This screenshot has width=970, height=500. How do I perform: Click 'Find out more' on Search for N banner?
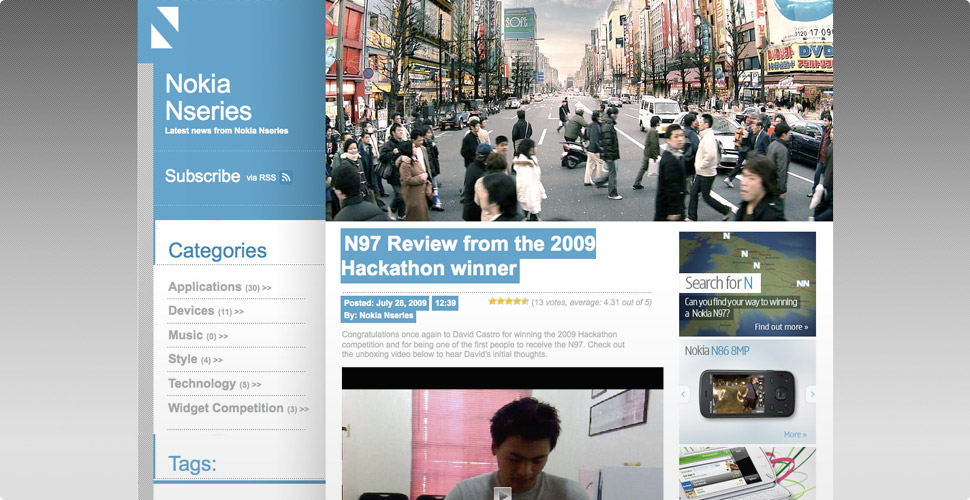tap(781, 327)
